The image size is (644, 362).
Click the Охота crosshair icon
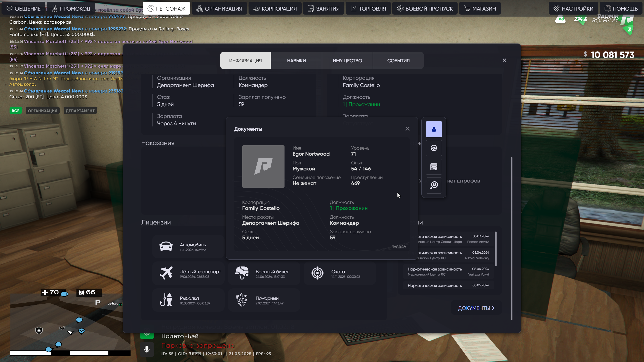click(x=317, y=273)
